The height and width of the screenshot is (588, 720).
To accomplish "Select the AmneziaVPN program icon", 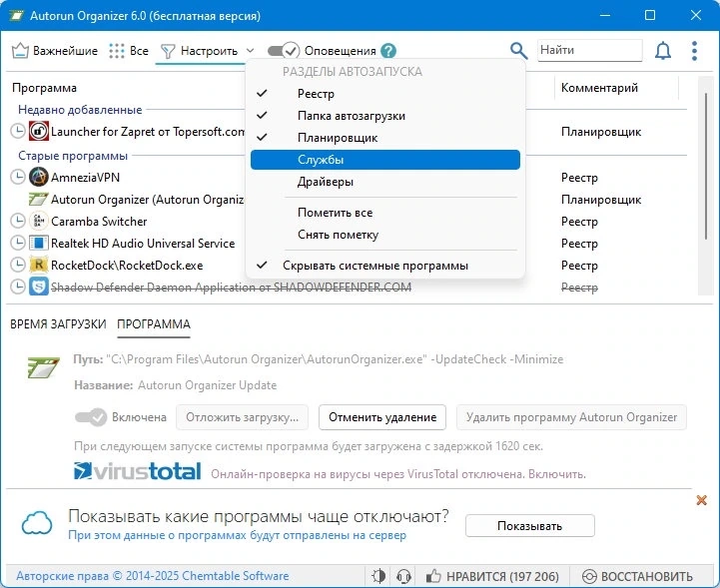I will click(x=39, y=177).
